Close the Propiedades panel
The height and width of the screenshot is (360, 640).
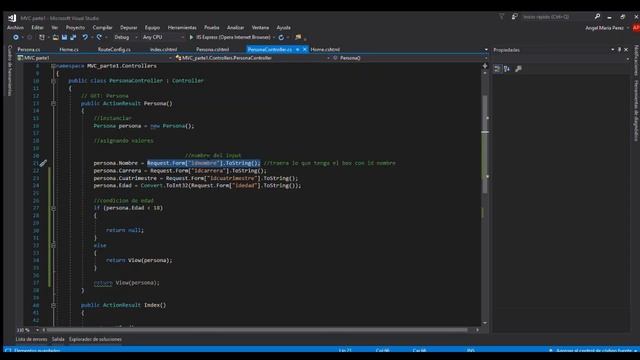click(626, 50)
